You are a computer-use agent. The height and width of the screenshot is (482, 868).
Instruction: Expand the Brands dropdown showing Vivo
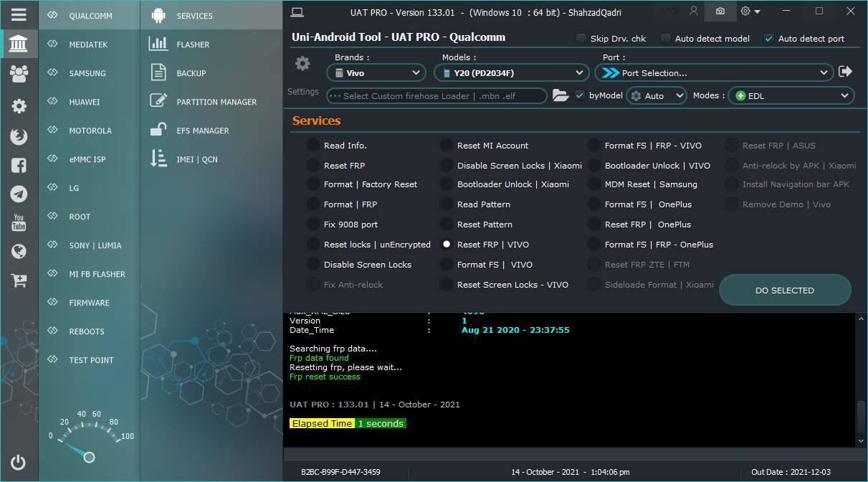(x=377, y=72)
